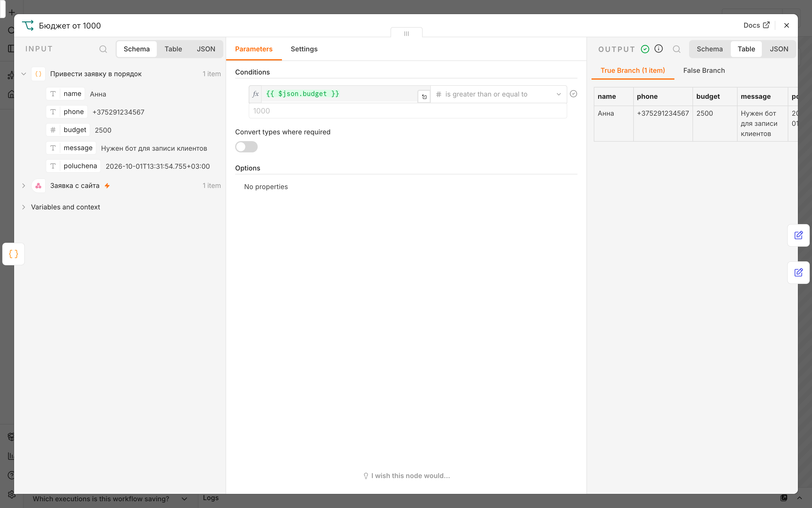Click the lightning trigger icon by Заявка с сайта

pos(107,186)
